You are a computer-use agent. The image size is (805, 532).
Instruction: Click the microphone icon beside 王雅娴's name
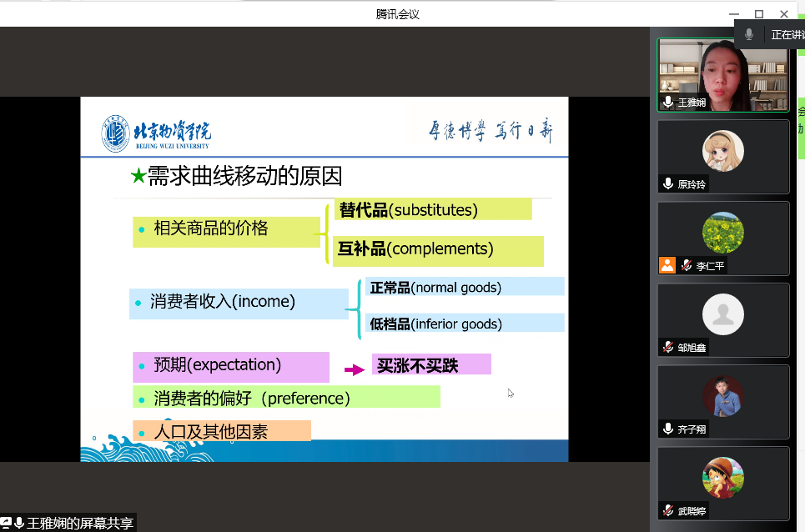coord(668,103)
